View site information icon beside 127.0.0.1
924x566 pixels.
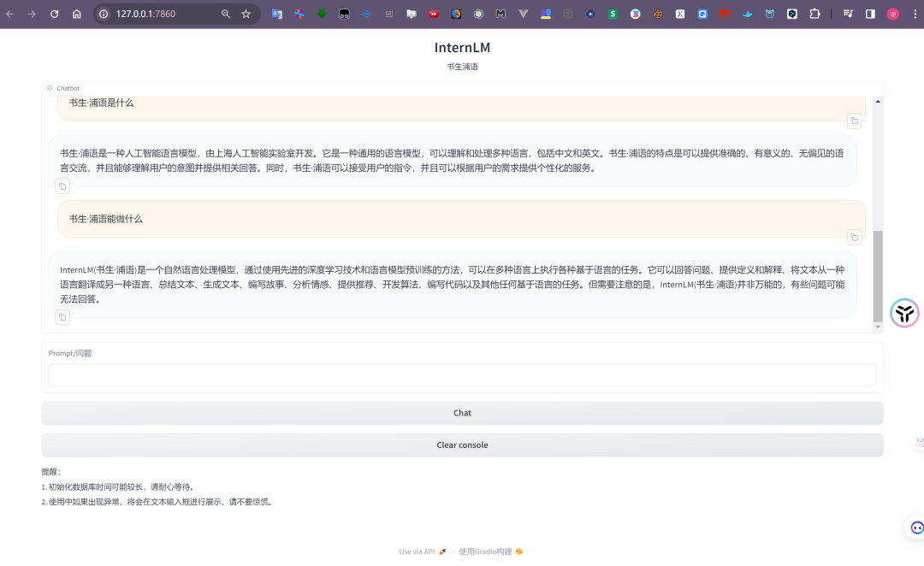point(104,14)
